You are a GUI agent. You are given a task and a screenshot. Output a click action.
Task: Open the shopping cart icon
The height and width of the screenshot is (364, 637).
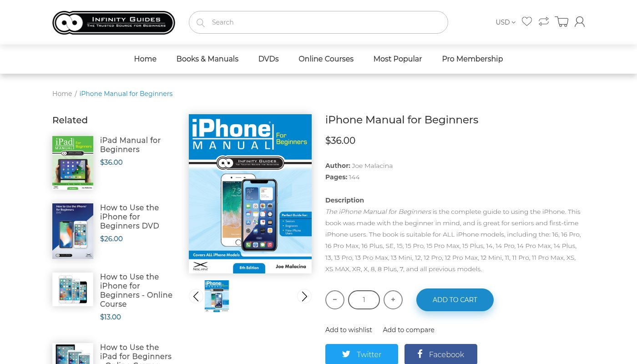coord(561,21)
